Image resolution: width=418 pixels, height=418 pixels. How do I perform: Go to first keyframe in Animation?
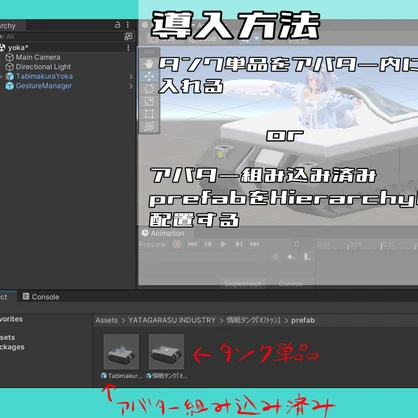192,244
